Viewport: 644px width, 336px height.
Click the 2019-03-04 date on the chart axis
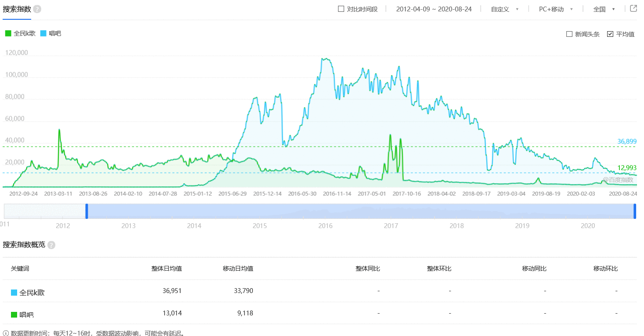click(x=511, y=193)
